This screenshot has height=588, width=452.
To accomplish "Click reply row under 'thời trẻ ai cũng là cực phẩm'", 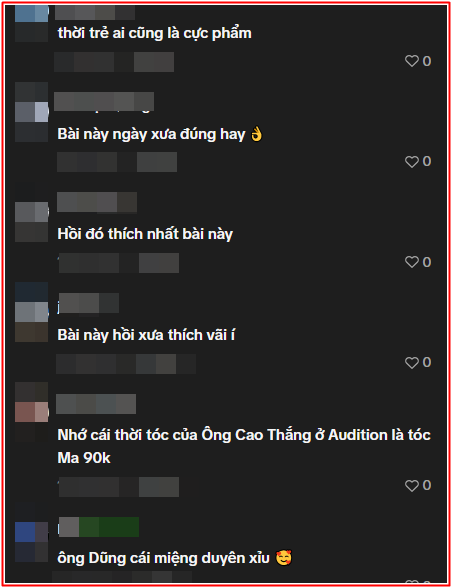I will (114, 62).
